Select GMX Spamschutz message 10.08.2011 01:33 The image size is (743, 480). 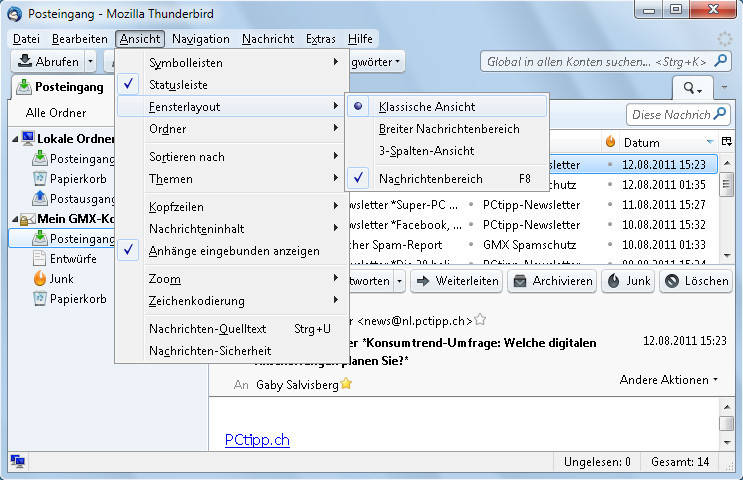[x=533, y=245]
